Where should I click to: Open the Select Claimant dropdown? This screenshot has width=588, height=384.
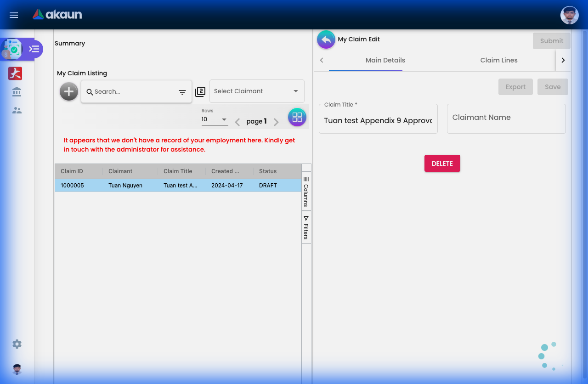[256, 91]
